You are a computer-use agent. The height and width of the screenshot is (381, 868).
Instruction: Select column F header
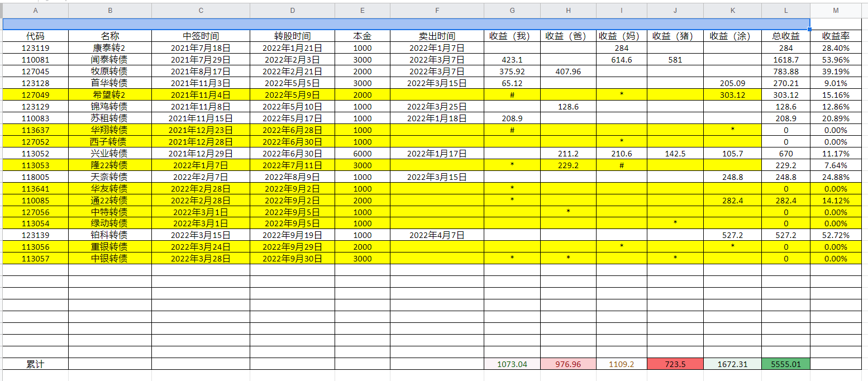pos(437,11)
